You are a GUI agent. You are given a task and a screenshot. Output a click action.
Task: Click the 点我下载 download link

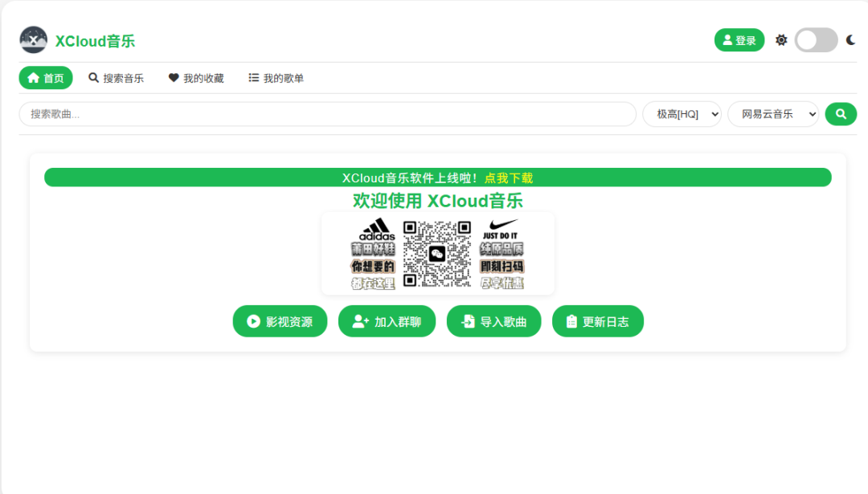point(510,178)
